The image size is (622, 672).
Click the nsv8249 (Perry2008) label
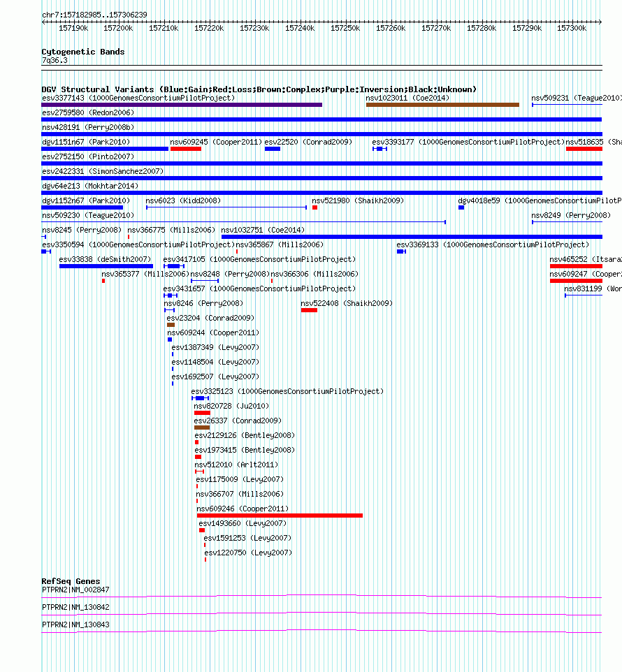point(571,215)
